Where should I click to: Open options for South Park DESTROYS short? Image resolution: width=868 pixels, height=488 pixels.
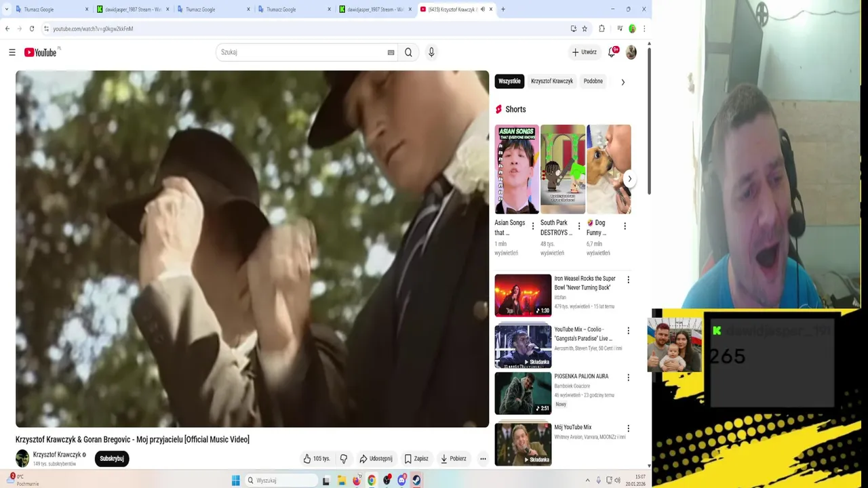[x=579, y=226]
